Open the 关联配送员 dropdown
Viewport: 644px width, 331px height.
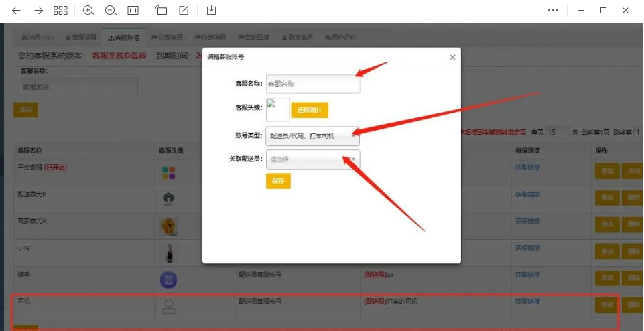click(312, 159)
